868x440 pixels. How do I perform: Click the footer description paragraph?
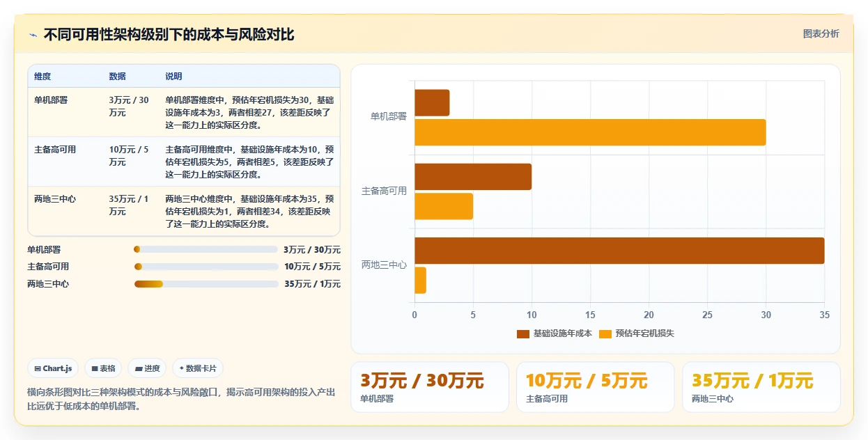(181, 400)
